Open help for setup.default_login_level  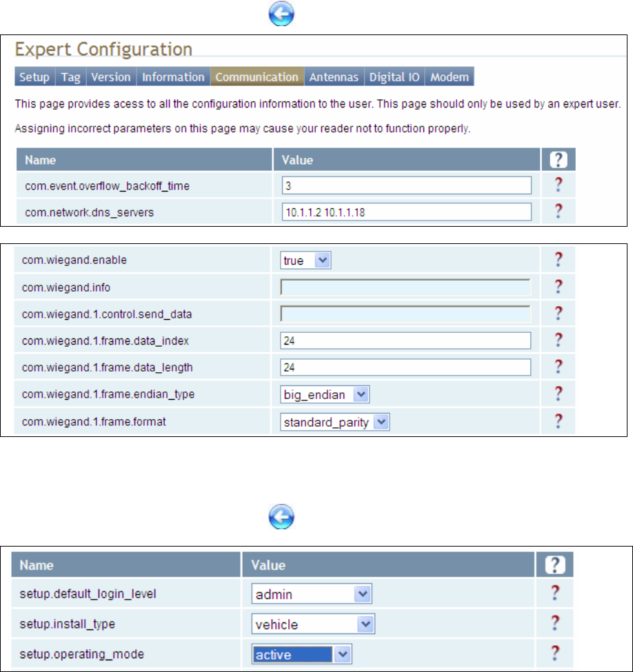555,593
